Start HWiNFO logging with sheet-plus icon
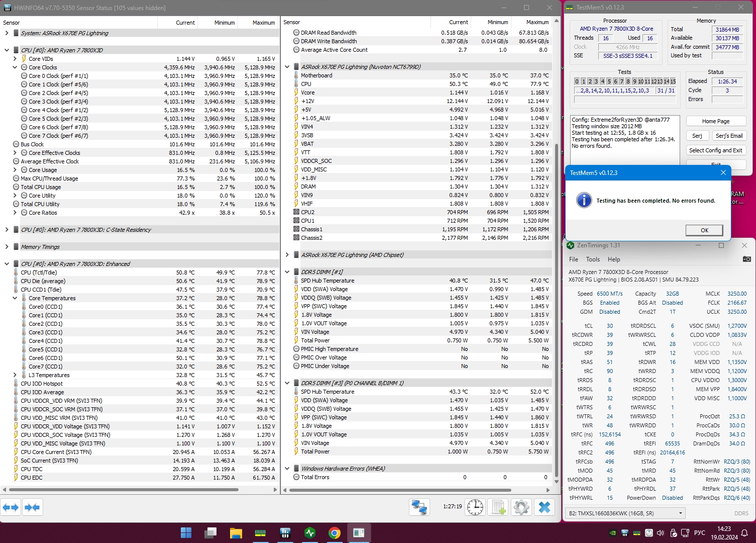 pyautogui.click(x=498, y=507)
